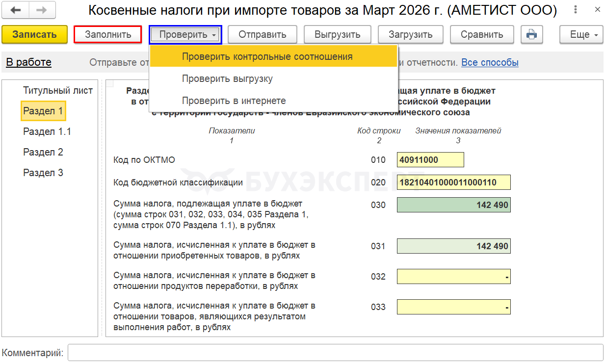This screenshot has height=364, width=605.
Task: Click the Код по ОКТМО field
Action: tap(430, 160)
